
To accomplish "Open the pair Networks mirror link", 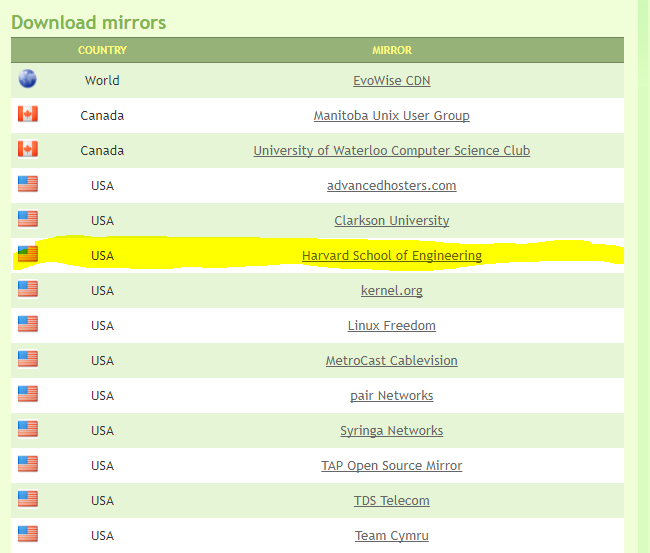I will click(x=391, y=395).
